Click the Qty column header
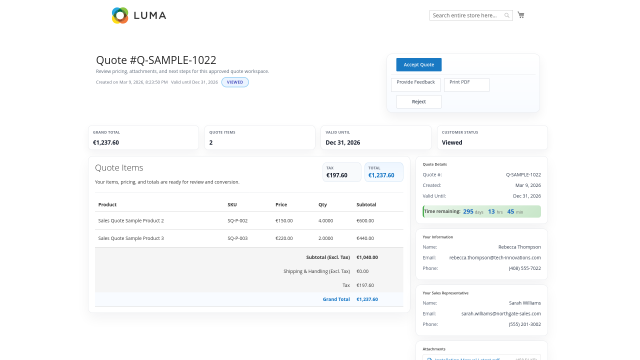 tap(323, 204)
